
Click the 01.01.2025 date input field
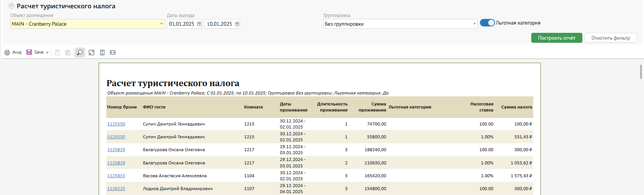(x=182, y=24)
